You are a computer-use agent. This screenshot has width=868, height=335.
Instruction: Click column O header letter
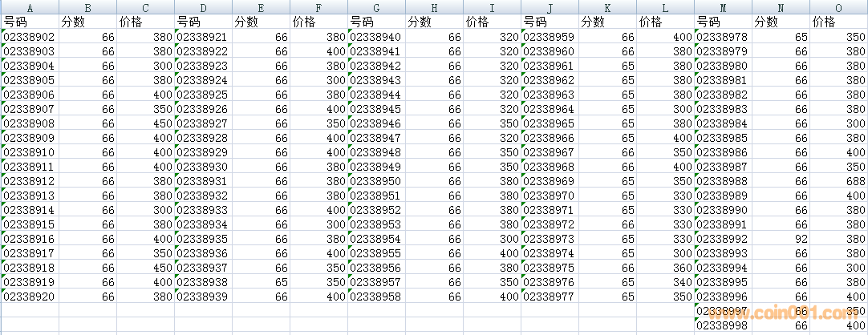(838, 7)
